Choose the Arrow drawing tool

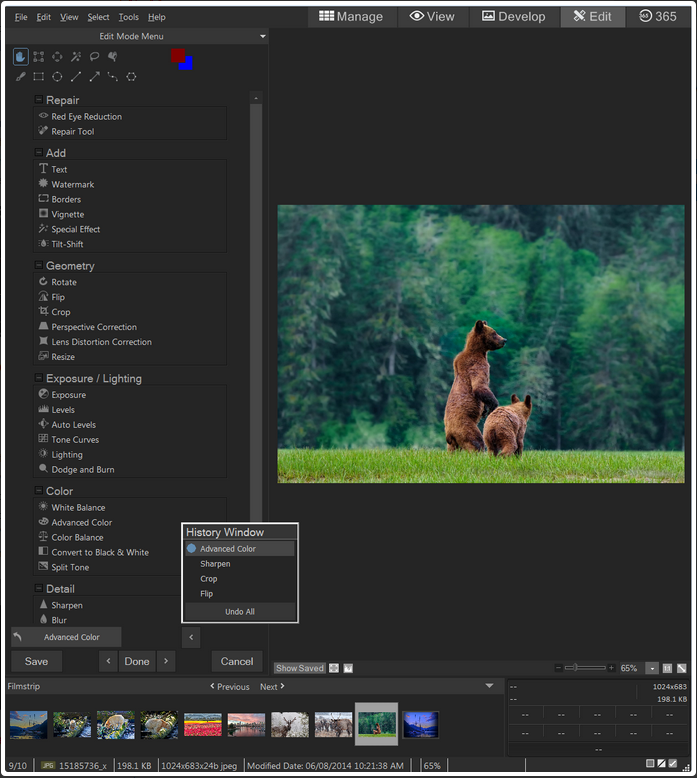pos(94,76)
